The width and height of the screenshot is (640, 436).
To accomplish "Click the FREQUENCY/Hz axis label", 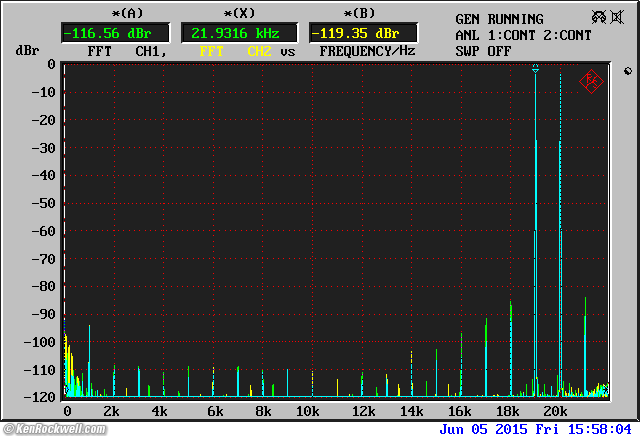I will tap(367, 50).
